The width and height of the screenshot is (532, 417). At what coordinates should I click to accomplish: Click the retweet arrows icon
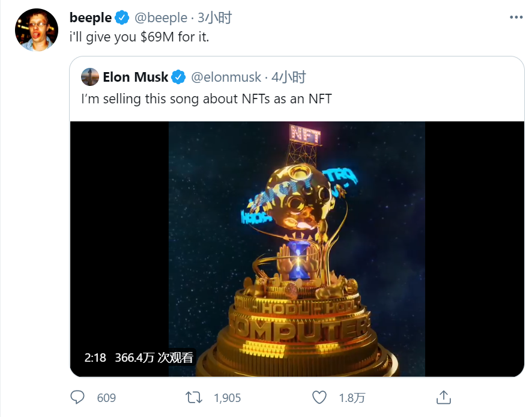click(x=194, y=397)
